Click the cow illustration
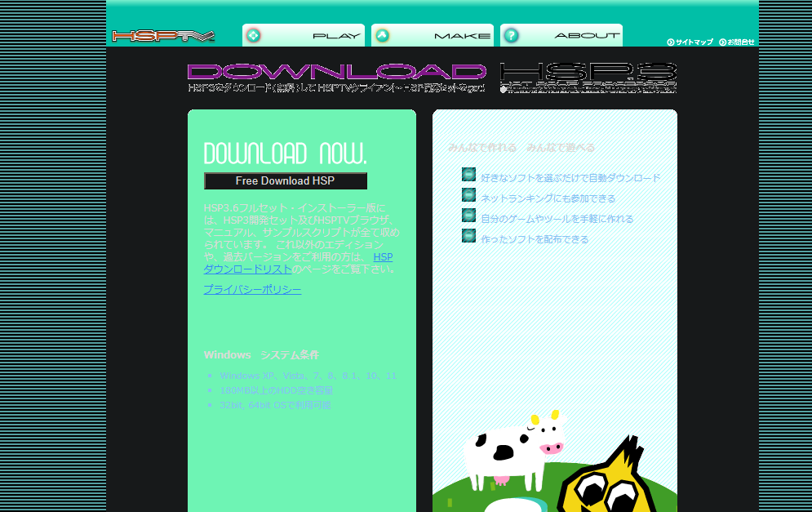Image resolution: width=812 pixels, height=512 pixels. point(512,450)
